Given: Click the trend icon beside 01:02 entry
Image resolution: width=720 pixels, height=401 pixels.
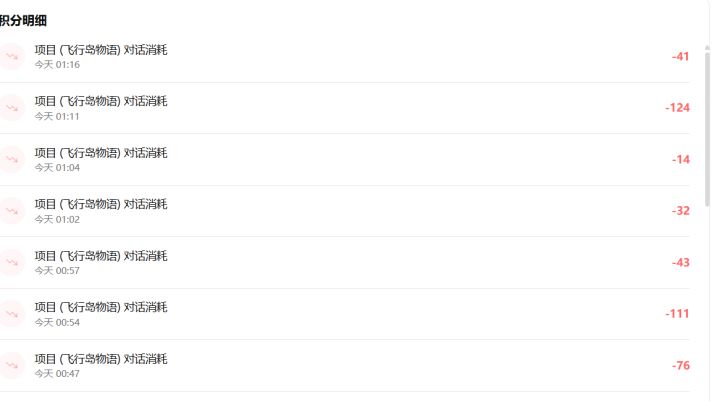Looking at the screenshot, I should point(12,211).
